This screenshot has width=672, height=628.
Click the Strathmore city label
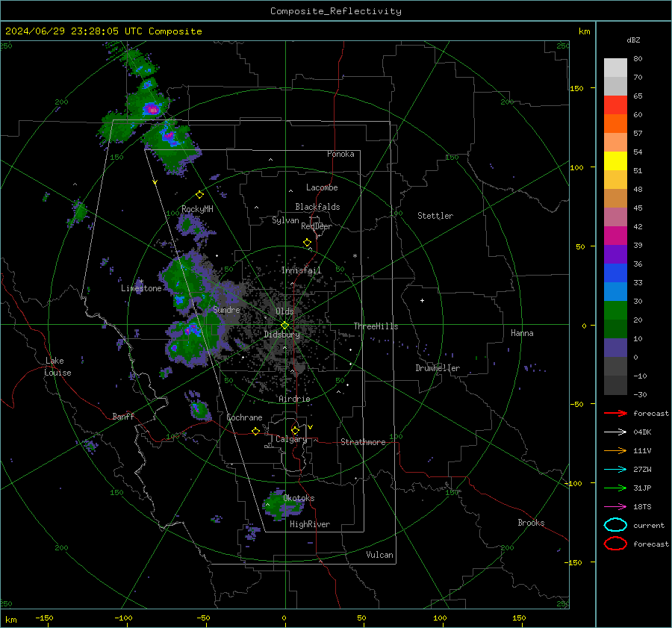363,442
